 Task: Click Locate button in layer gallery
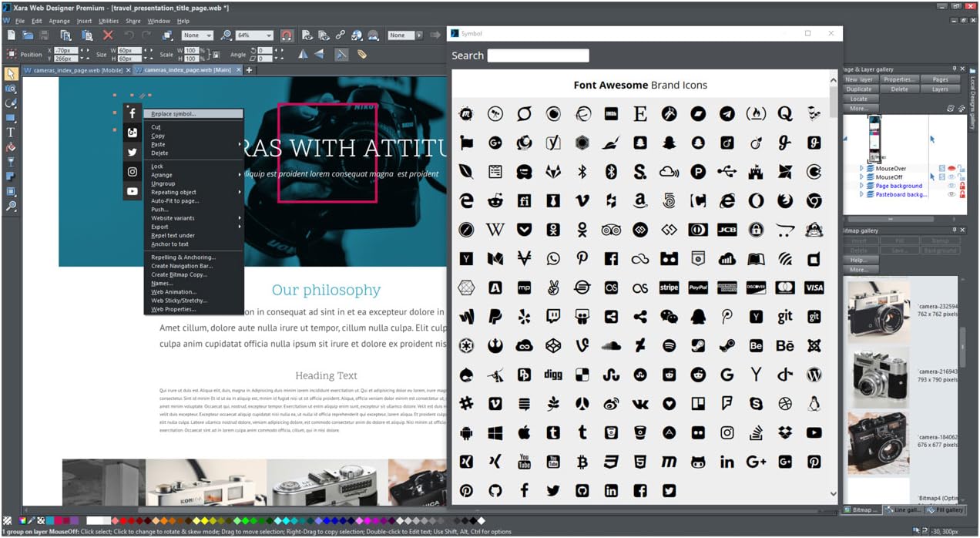(x=859, y=99)
